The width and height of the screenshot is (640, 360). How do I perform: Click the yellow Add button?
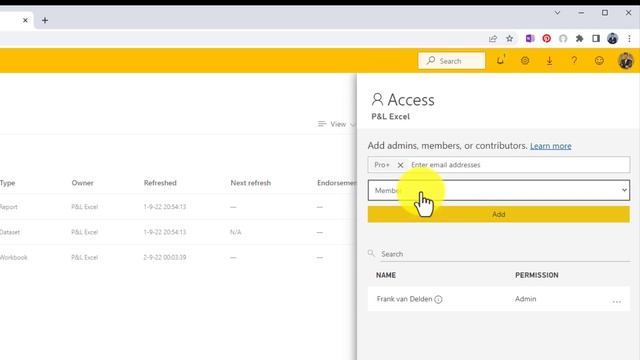tap(499, 214)
